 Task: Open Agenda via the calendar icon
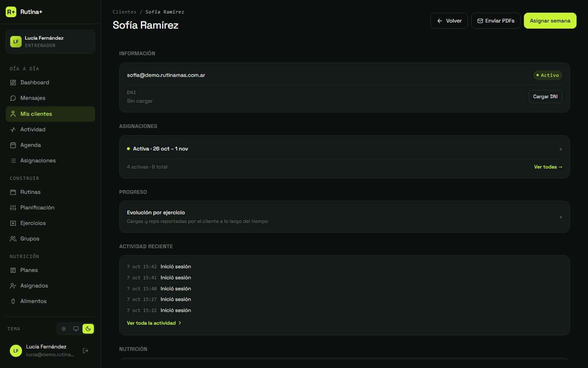(x=13, y=145)
